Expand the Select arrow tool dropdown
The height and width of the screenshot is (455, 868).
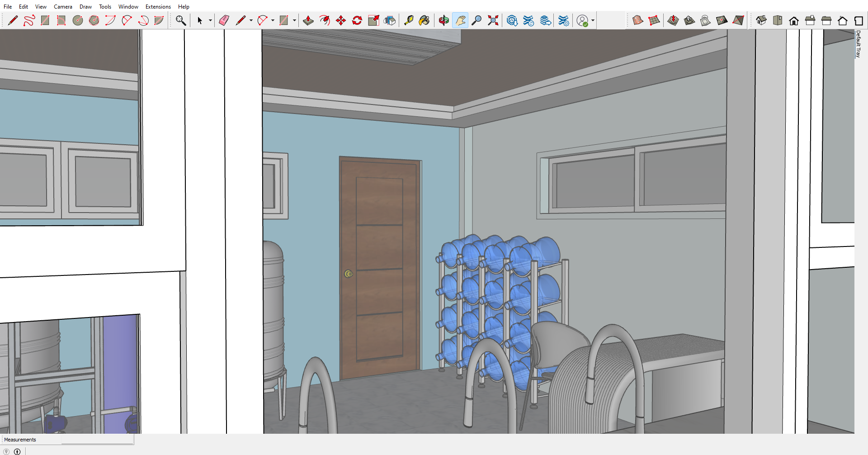pyautogui.click(x=210, y=20)
